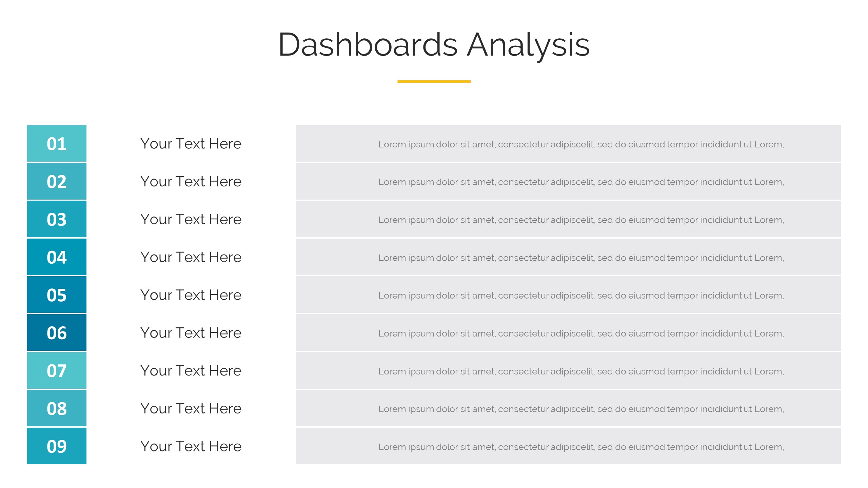Click the Lorem ipsum description in row 09
Screen dimensions: 868x488
[x=581, y=447]
